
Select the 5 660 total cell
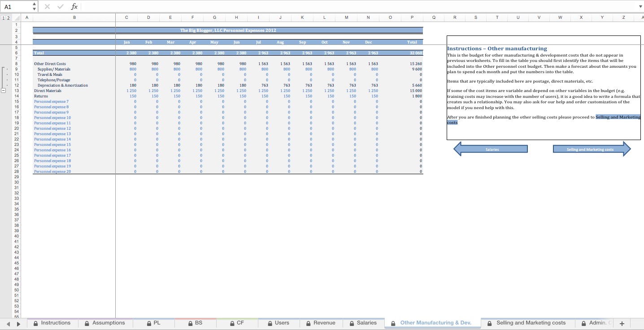click(x=412, y=85)
